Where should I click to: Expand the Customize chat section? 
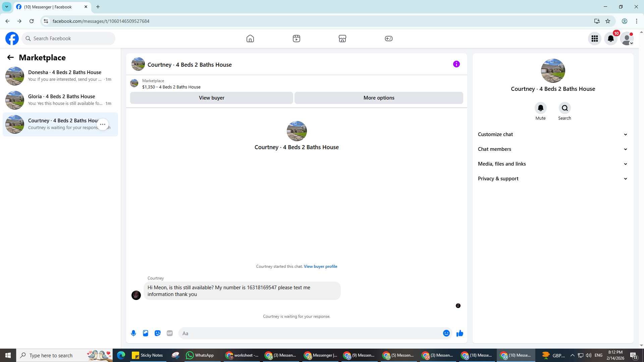(x=552, y=134)
